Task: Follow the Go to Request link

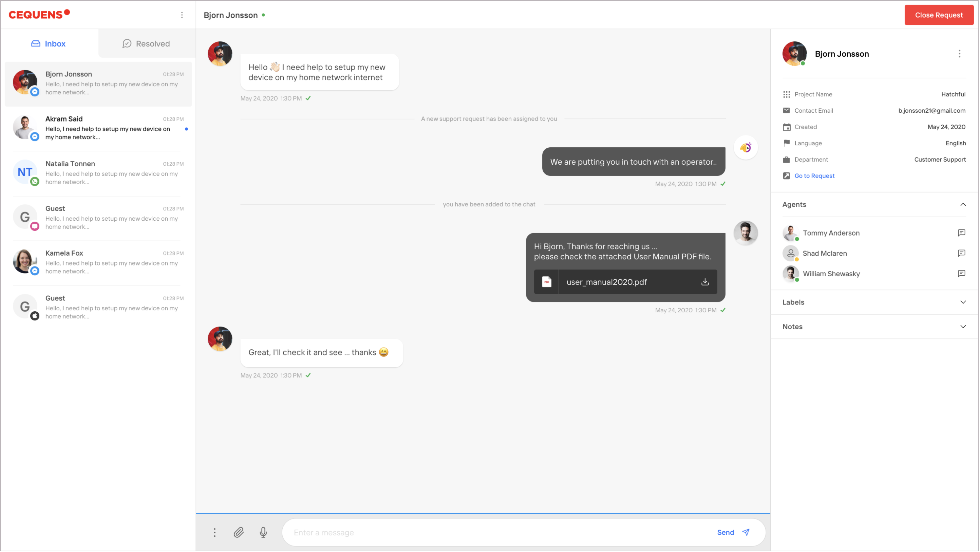Action: [x=814, y=176]
